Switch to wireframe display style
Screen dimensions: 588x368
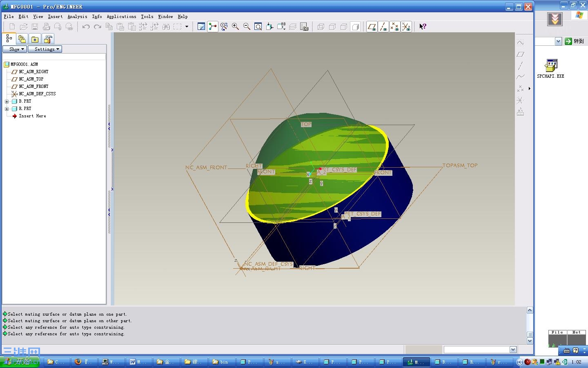point(321,27)
